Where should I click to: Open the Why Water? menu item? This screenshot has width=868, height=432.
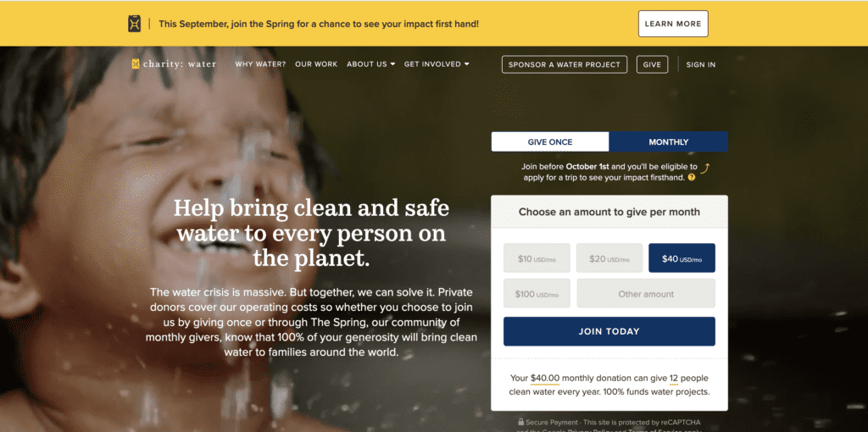pos(260,64)
